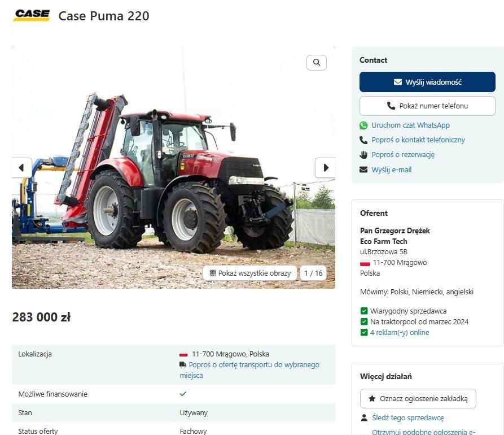The height and width of the screenshot is (435, 504).
Task: Click the truck transport icon
Action: click(183, 364)
